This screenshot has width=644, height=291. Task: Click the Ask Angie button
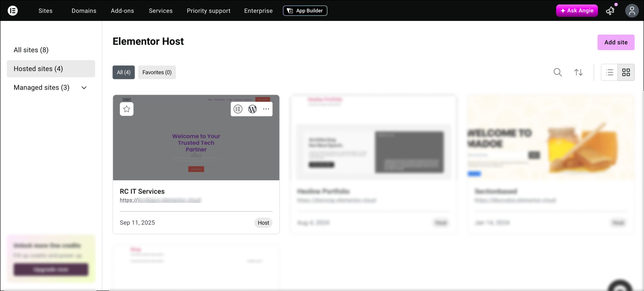tap(577, 11)
